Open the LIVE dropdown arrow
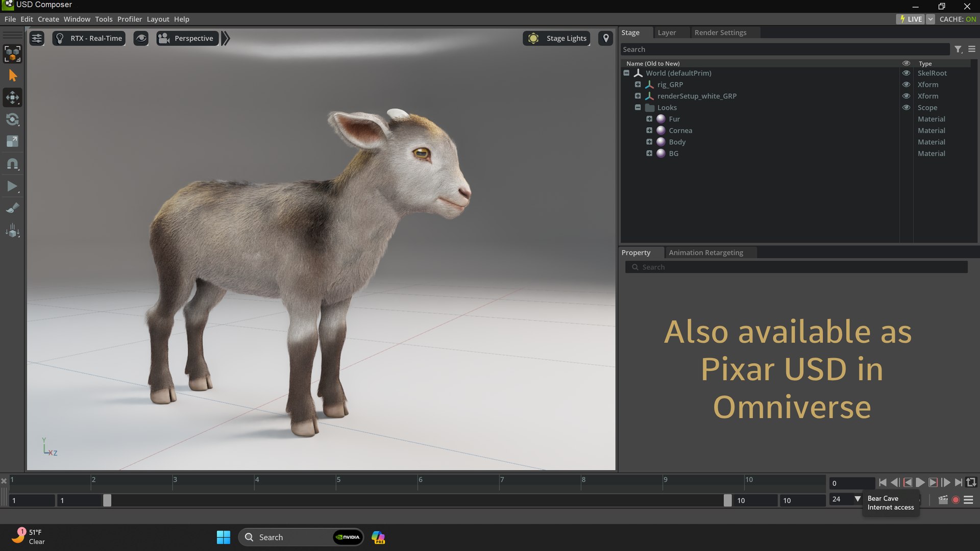This screenshot has width=980, height=551. tap(930, 19)
